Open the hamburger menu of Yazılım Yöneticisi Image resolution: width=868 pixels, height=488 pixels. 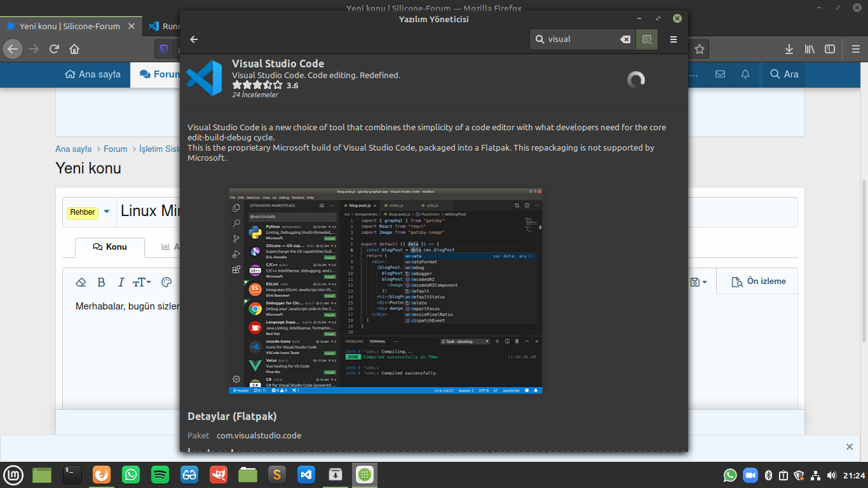pos(674,39)
